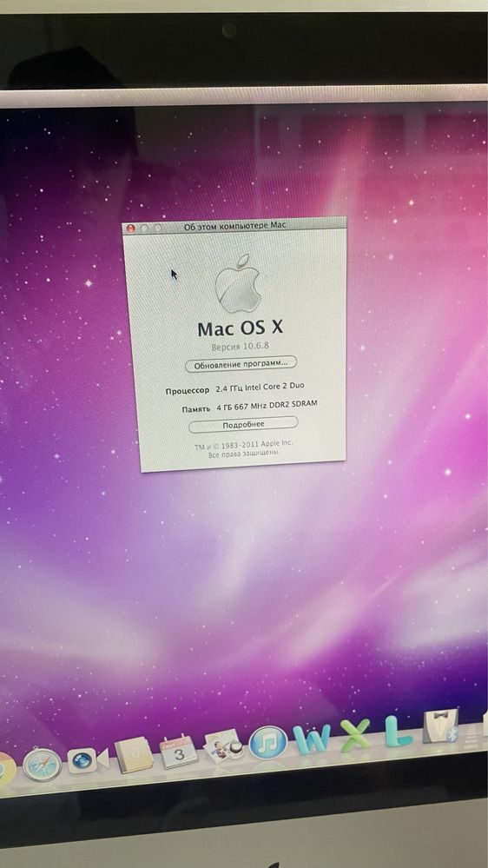This screenshot has height=868, width=488.
Task: Click 4 ГБ 667 MHz DDR2 SDRAM text
Action: coord(267,405)
